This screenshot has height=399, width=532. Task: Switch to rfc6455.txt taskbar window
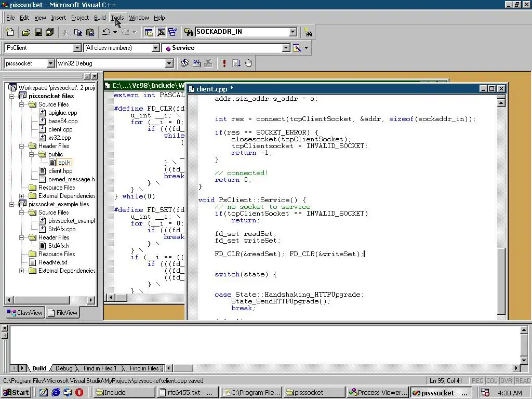coord(188,393)
